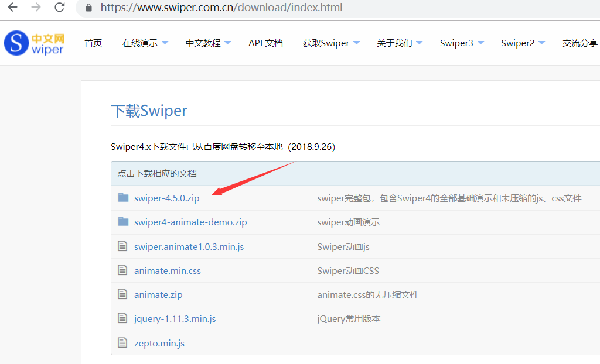Open jquery-1.11.3.min.js link
This screenshot has width=600, height=364.
pyautogui.click(x=175, y=319)
